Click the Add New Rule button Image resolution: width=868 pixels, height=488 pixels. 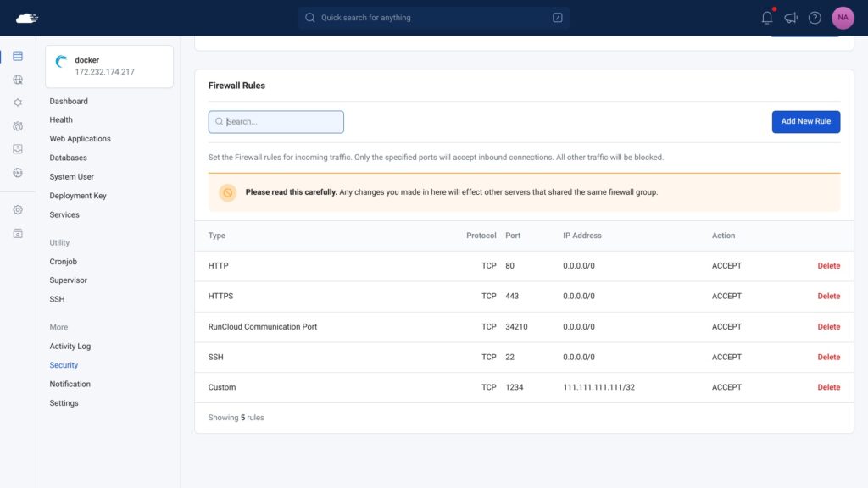click(805, 121)
